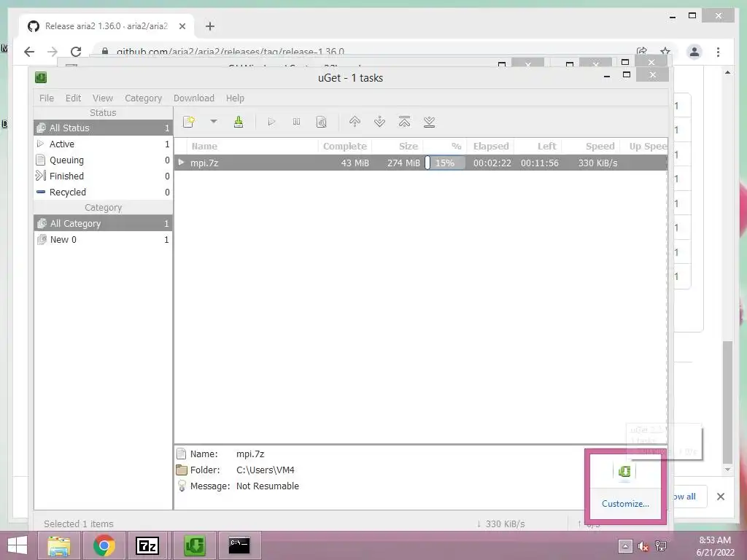The image size is (747, 560).
Task: Close the Chrome downloads bar
Action: click(x=721, y=497)
